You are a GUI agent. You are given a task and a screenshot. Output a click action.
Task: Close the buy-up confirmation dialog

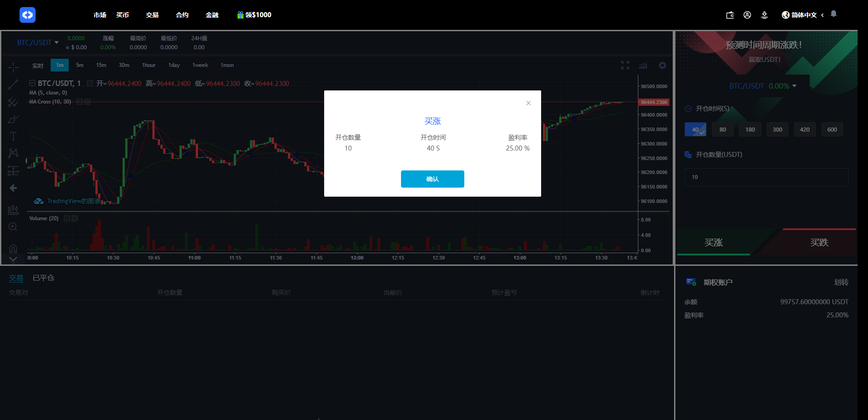(x=528, y=103)
